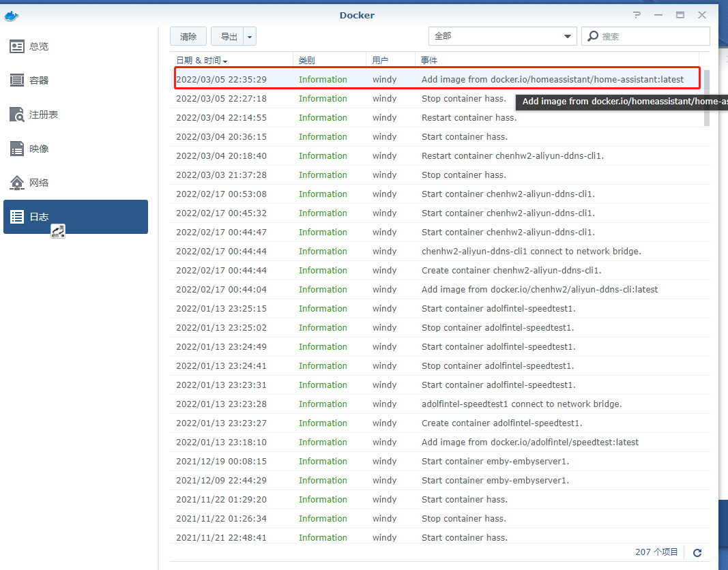This screenshot has width=728, height=570.
Task: Select 'adolfintel-speedtest1 connect to network bridge.' entry
Action: [x=439, y=404]
